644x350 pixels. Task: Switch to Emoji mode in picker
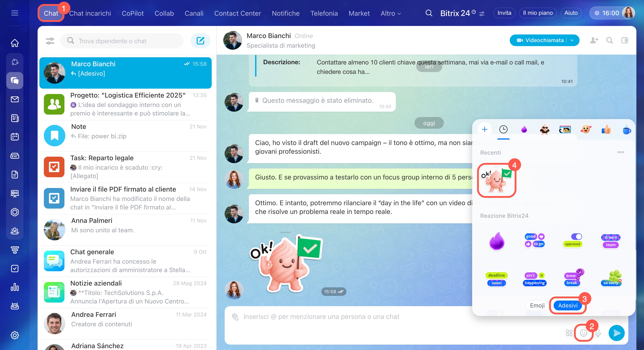[537, 305]
